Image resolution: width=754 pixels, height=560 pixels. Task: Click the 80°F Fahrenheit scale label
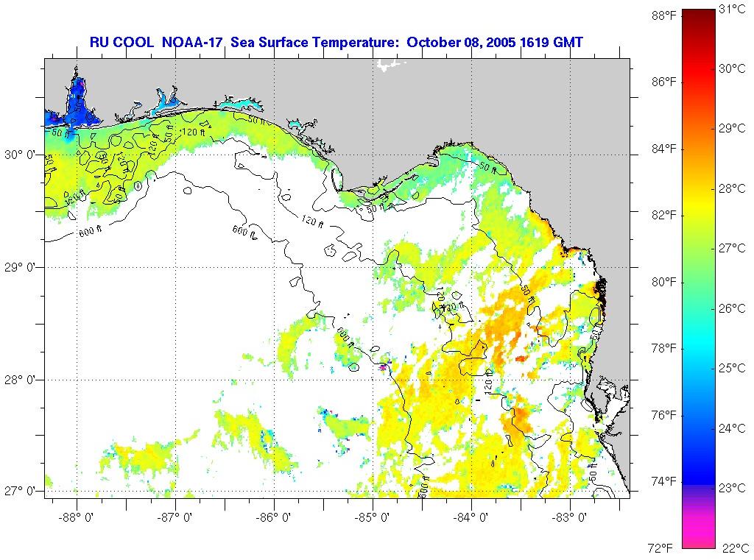pyautogui.click(x=663, y=282)
